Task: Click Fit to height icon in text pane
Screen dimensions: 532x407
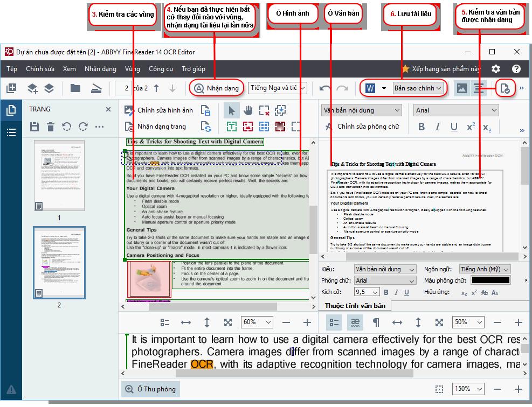Action: tap(418, 322)
